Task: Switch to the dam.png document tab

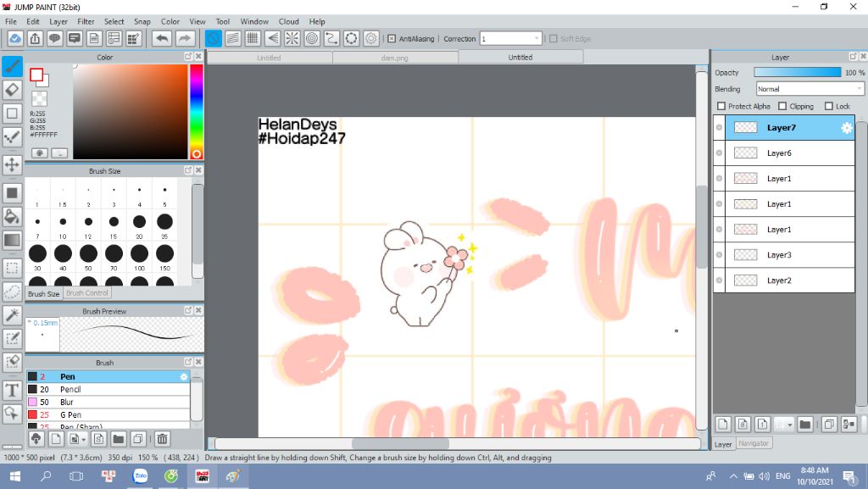Action: 395,58
